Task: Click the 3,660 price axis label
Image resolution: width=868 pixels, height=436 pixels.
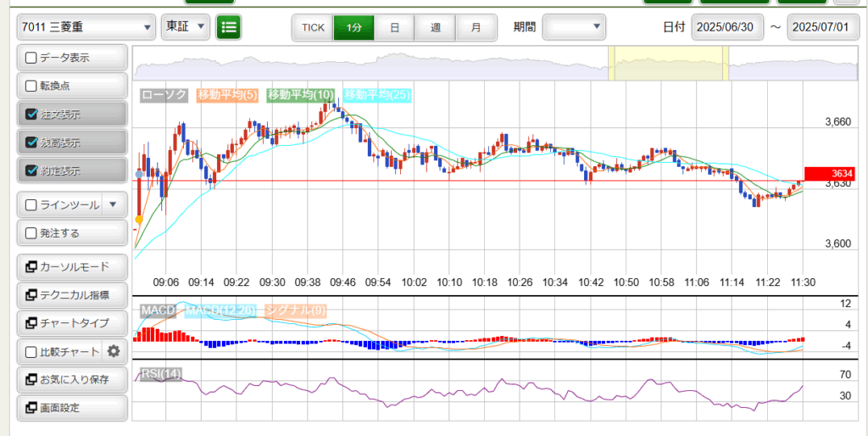Action: click(837, 122)
